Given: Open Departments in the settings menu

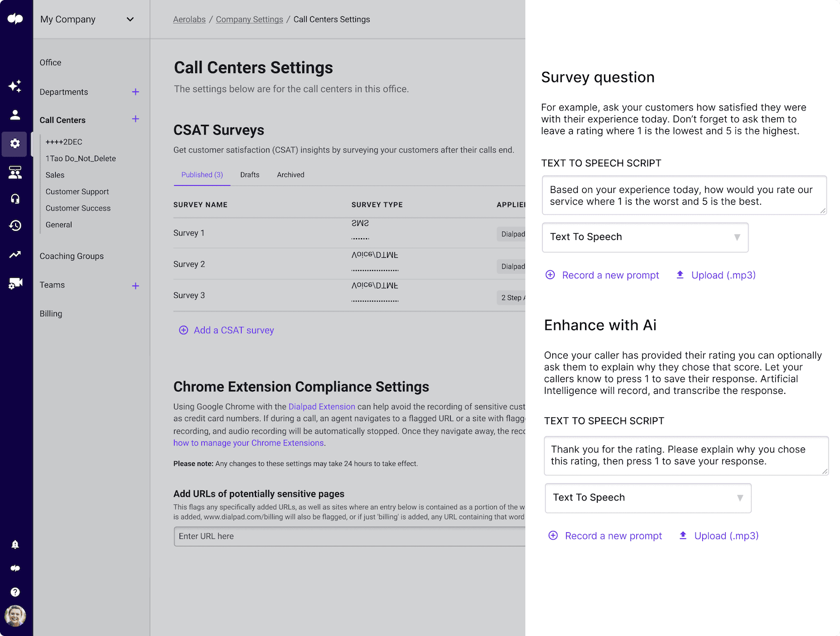Looking at the screenshot, I should click(64, 92).
